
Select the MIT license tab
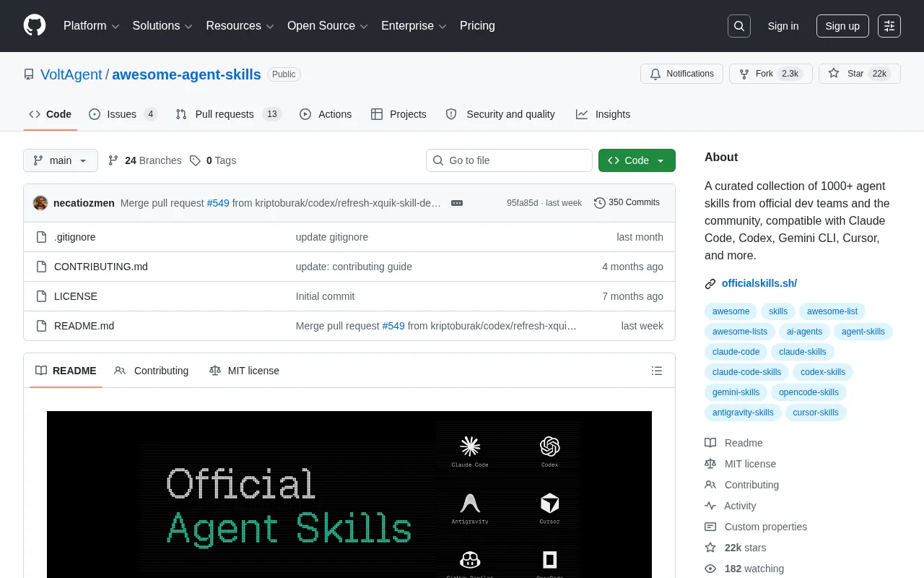point(244,371)
